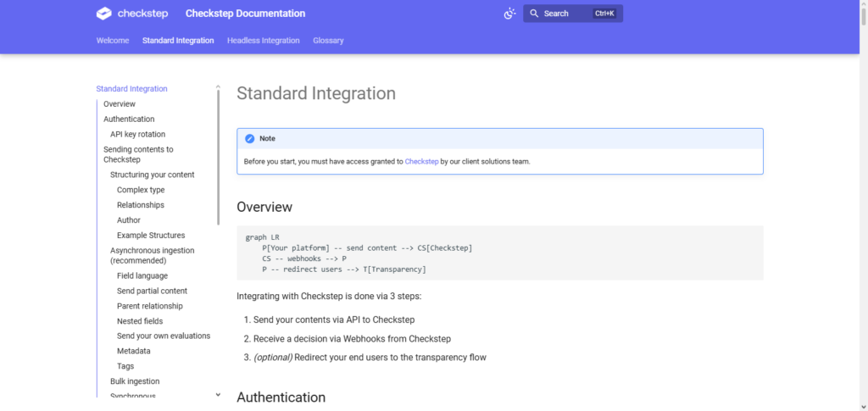Click the Checkstep link in the note

click(422, 162)
